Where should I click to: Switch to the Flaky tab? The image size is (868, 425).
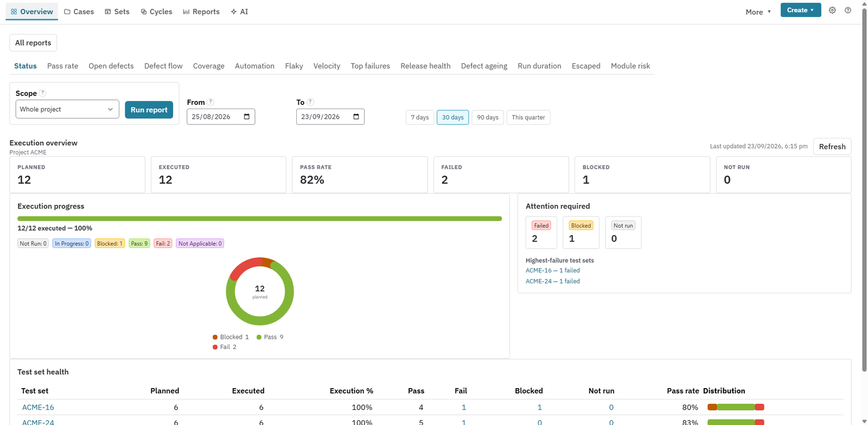click(x=294, y=66)
